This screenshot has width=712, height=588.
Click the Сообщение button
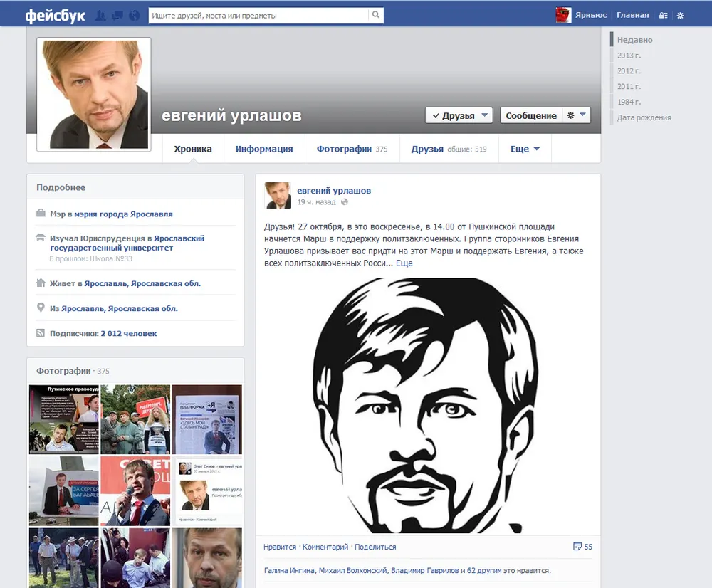[x=531, y=115]
